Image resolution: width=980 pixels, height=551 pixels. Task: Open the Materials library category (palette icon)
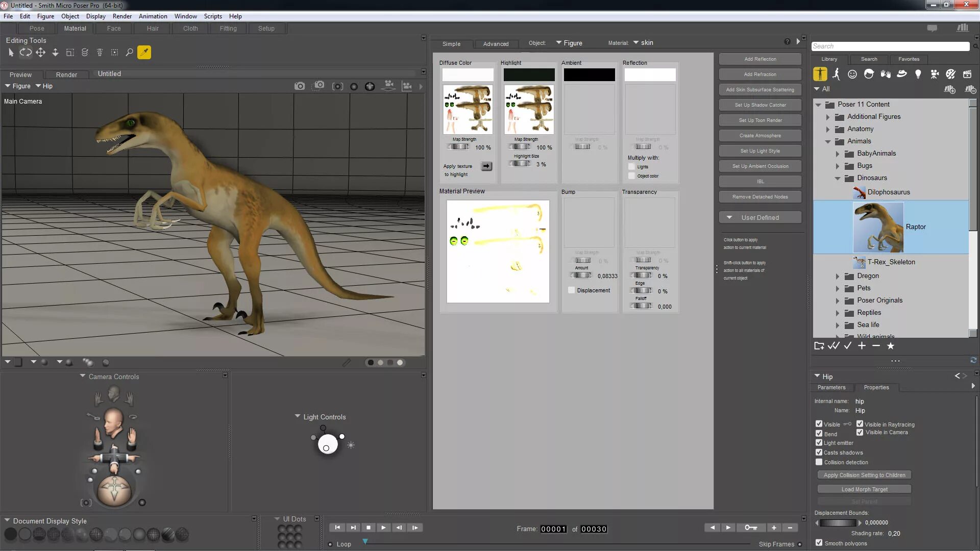[950, 74]
